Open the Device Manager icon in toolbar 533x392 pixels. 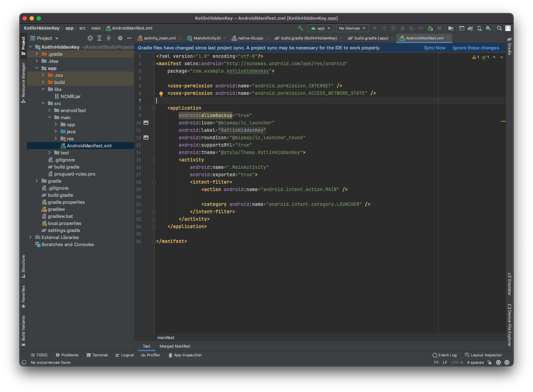coord(479,28)
